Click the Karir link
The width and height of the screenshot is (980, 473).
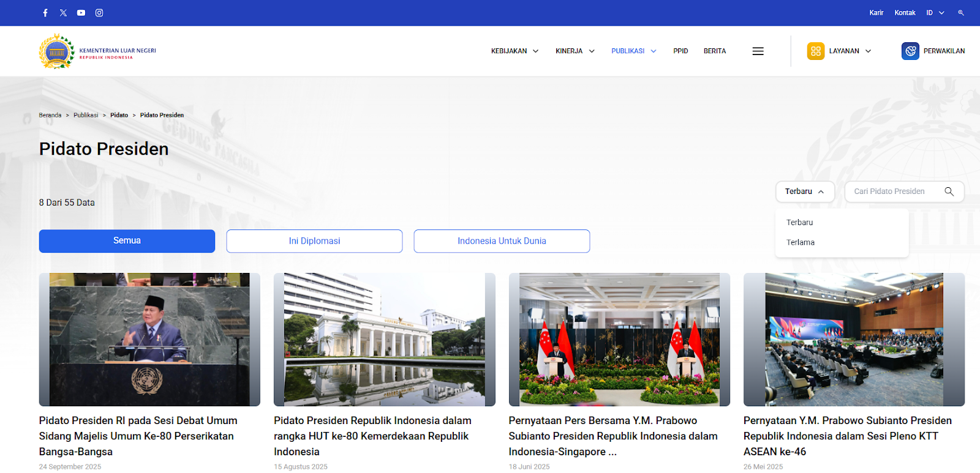coord(876,13)
